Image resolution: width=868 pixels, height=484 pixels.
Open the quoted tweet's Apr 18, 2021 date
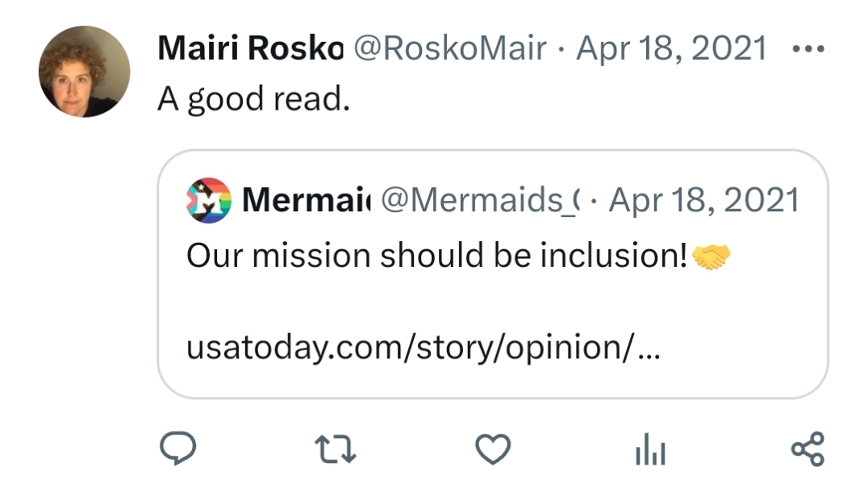[703, 200]
